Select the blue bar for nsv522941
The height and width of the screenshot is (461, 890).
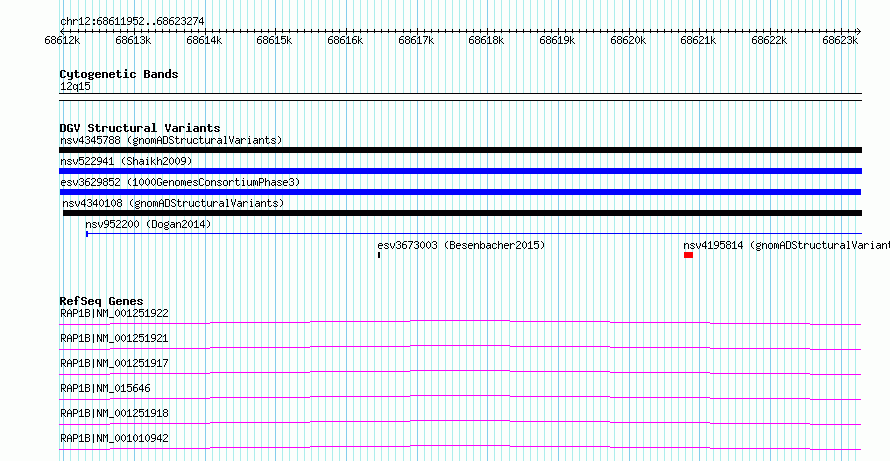(x=460, y=171)
